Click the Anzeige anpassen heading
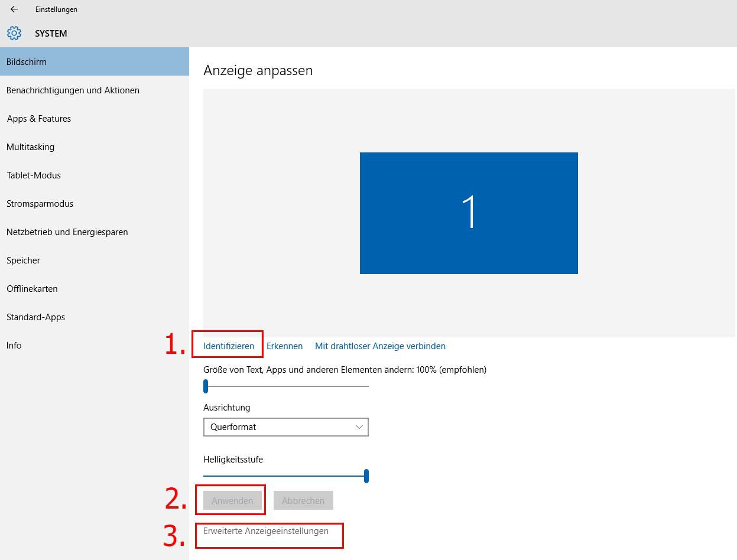The image size is (737, 560). point(258,70)
